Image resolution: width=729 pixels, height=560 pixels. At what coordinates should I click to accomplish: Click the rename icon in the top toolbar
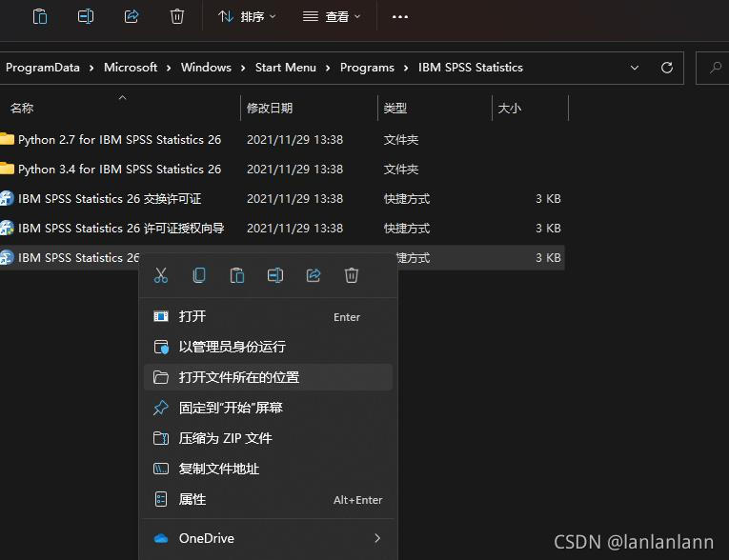coord(86,17)
